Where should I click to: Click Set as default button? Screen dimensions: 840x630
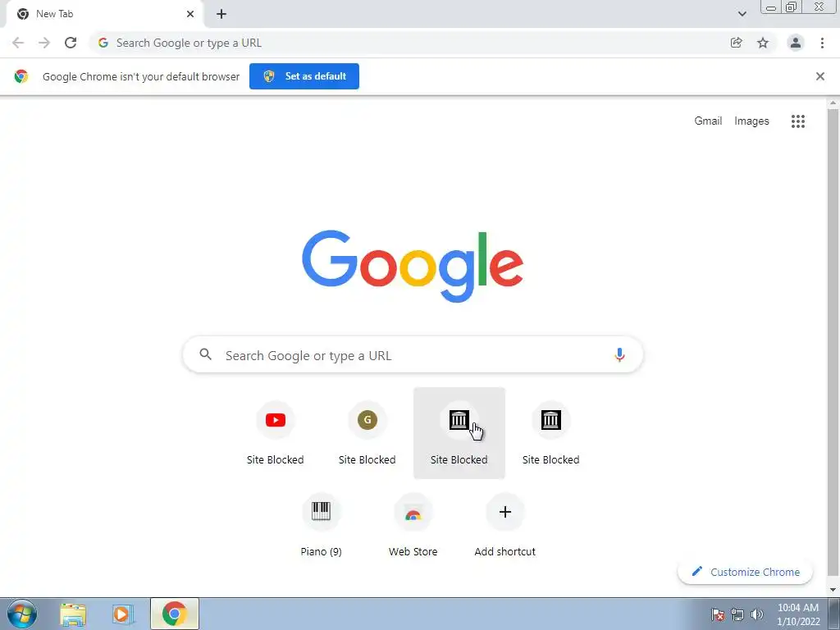point(304,76)
